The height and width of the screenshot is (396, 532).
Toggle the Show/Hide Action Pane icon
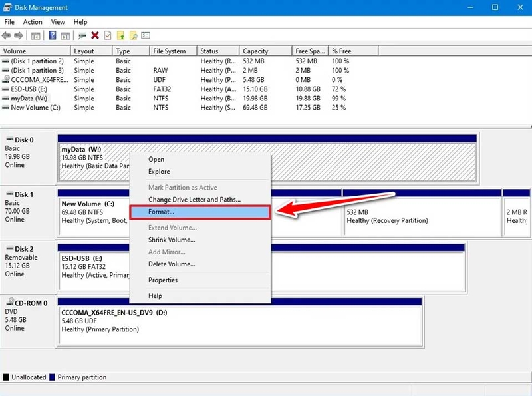point(65,35)
